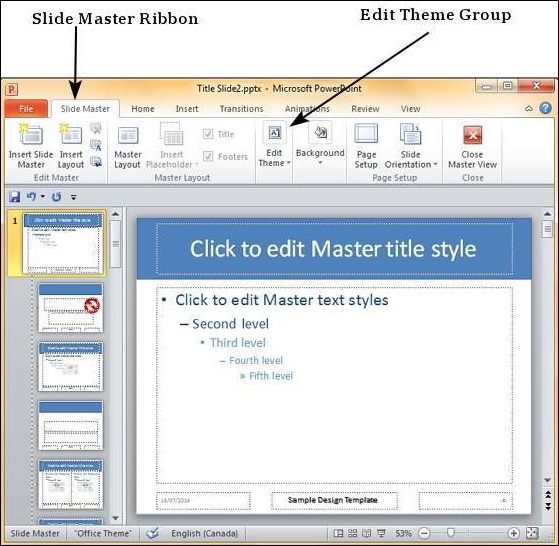Click the Rename layout small icon
The image size is (559, 546).
[x=96, y=145]
